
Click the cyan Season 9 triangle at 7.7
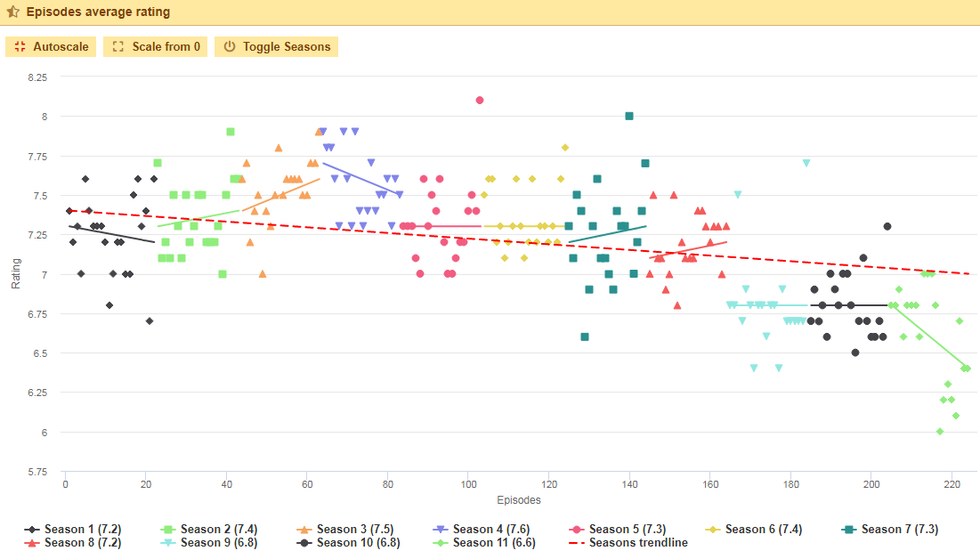[x=806, y=163]
